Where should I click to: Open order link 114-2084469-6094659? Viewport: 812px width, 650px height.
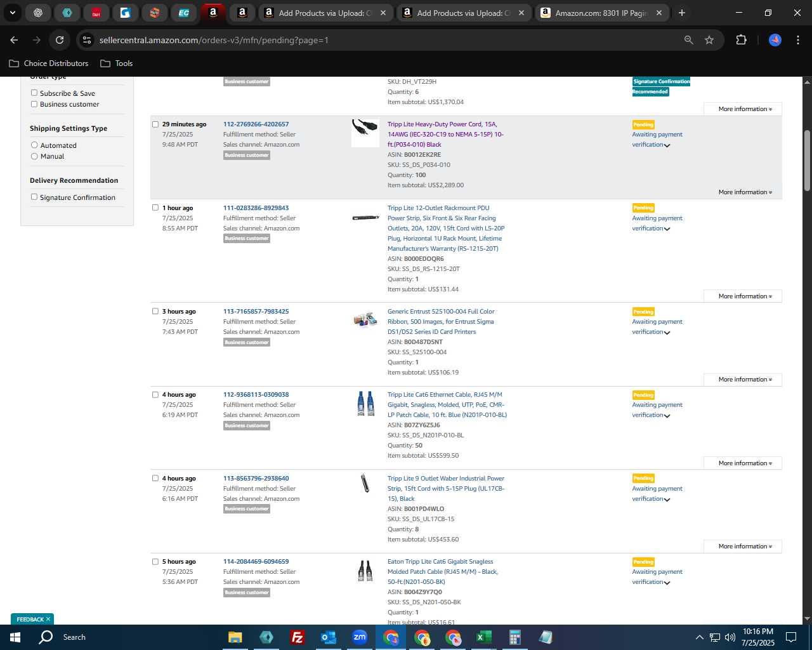click(x=256, y=562)
